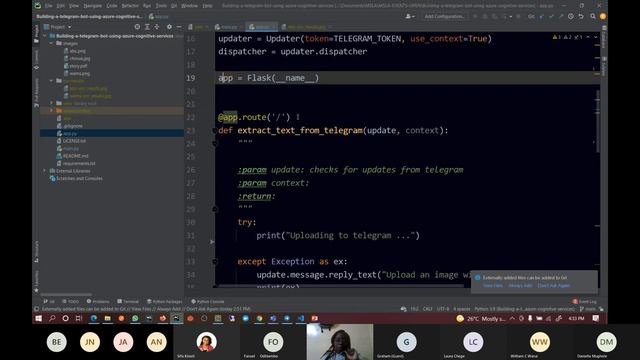Viewport: 640px width, 360px height.
Task: Click the CRLF line separator status
Action: 427,309
